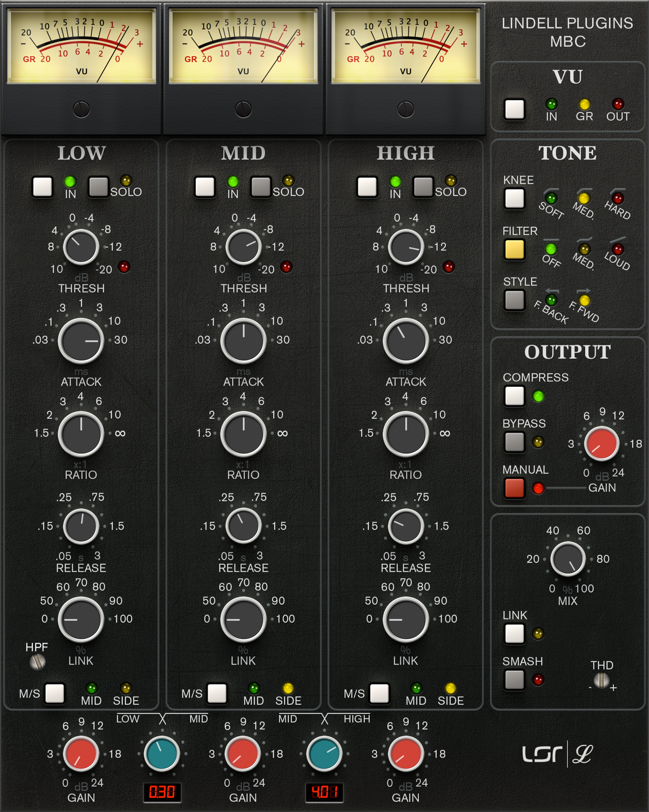Change the STYLE feedback mode button

514,300
